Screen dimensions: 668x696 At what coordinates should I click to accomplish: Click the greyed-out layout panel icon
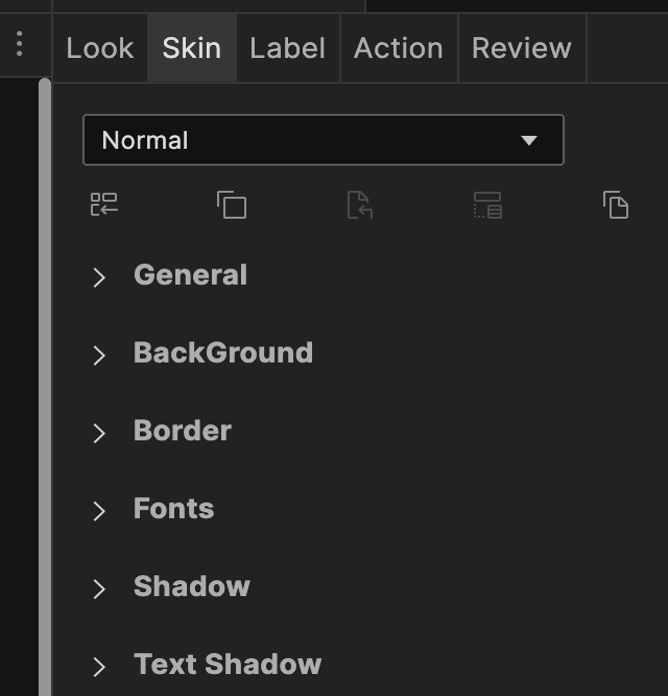(x=487, y=205)
